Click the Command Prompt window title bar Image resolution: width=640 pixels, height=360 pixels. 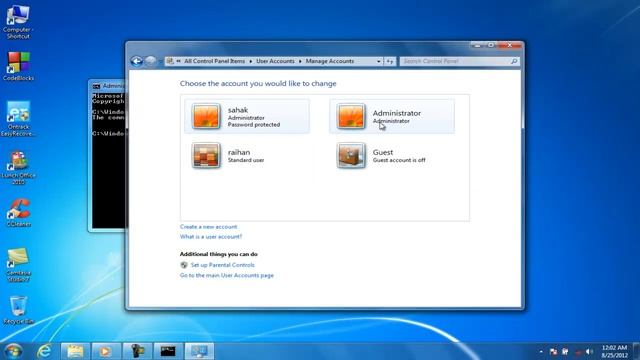pyautogui.click(x=108, y=86)
